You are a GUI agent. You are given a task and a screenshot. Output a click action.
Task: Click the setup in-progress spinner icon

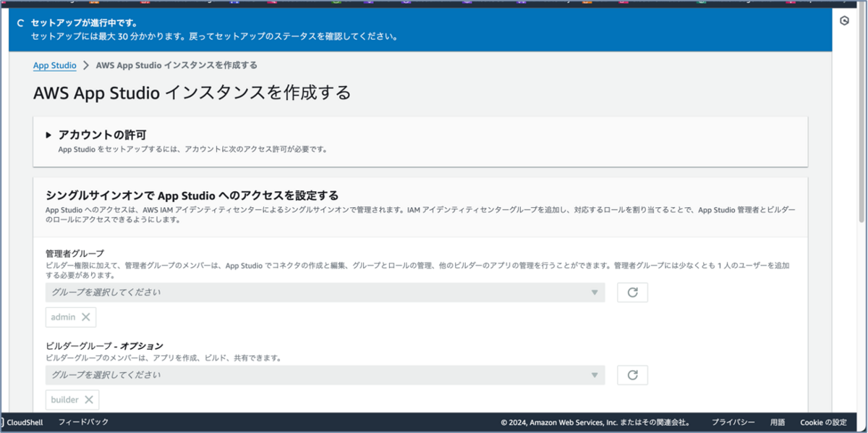(x=20, y=23)
